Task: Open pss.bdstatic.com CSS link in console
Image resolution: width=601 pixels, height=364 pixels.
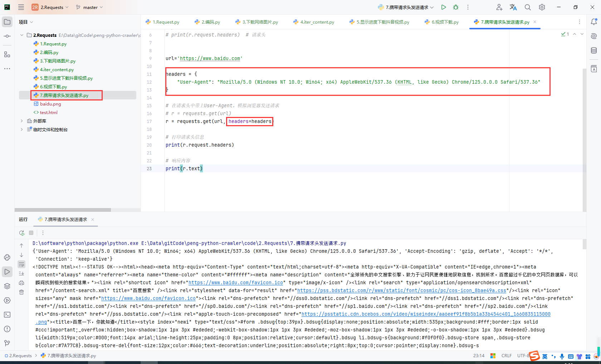Action: (402, 290)
